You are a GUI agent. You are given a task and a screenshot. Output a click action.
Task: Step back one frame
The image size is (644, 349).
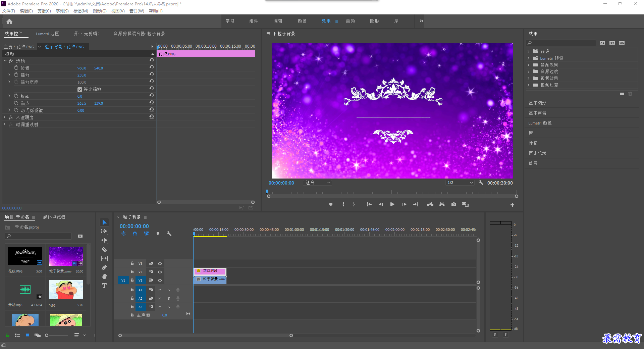(x=381, y=204)
